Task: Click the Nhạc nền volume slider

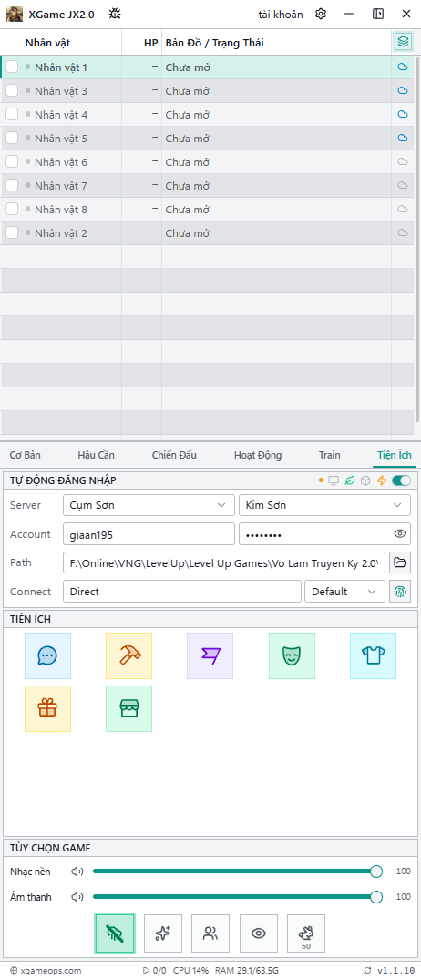Action: click(237, 872)
